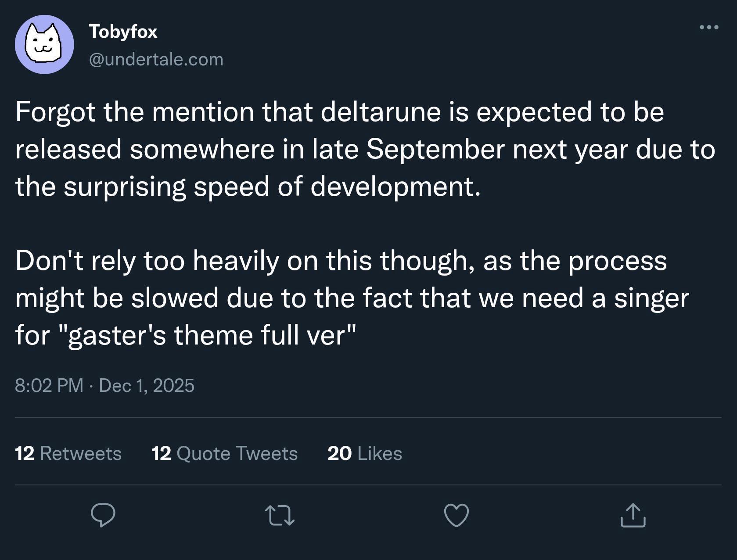
Task: Click the Dec 1, 2025 date
Action: [147, 385]
